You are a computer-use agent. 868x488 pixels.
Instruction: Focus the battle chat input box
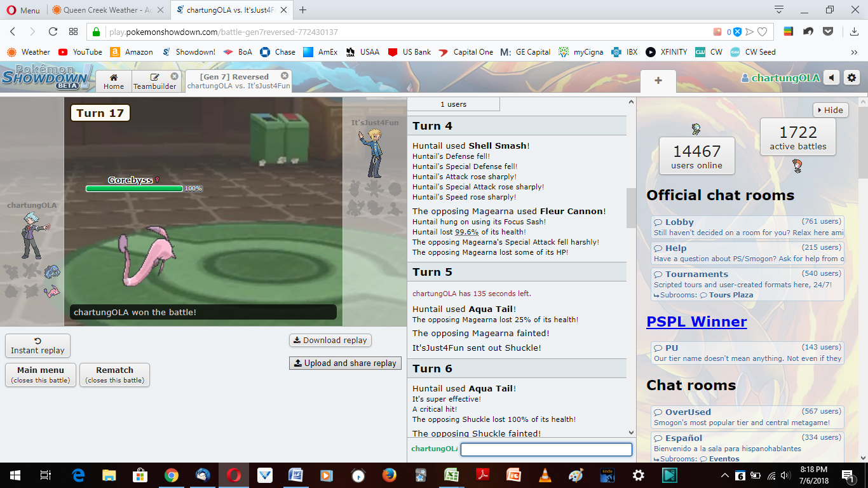(546, 449)
